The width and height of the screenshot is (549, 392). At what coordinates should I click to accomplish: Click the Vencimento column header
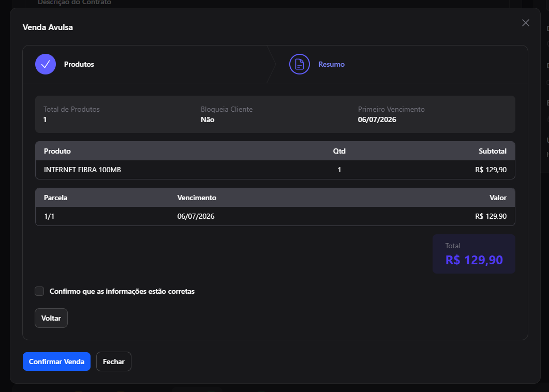point(197,198)
